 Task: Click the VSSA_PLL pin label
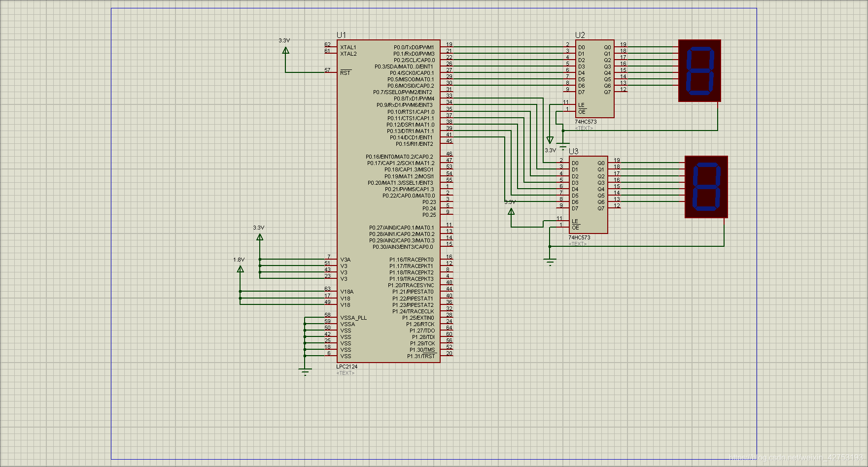tap(353, 318)
